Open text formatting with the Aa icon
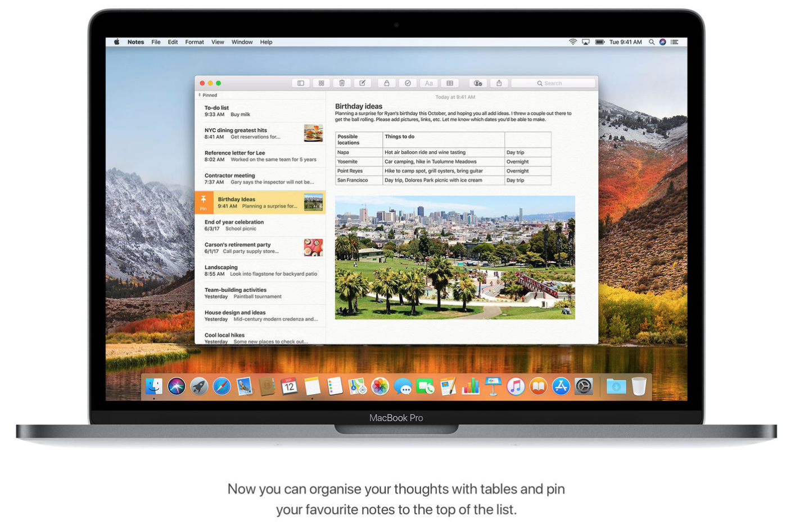 tap(428, 83)
